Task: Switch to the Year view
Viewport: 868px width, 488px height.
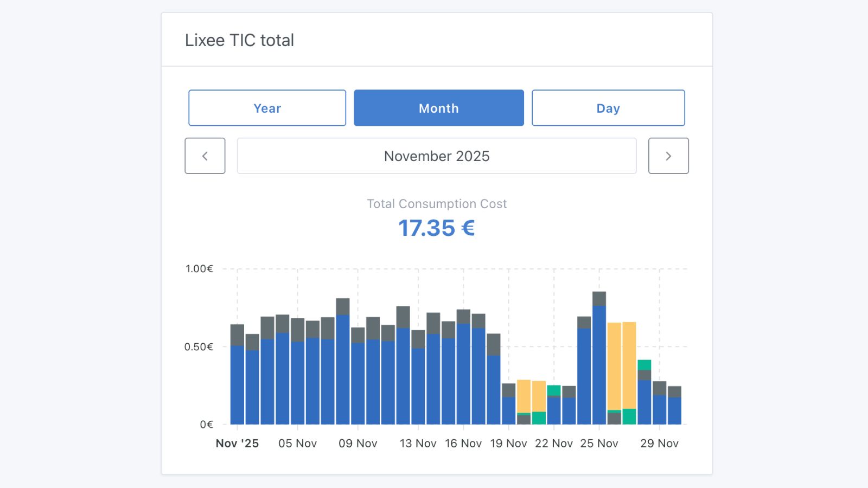Action: pyautogui.click(x=267, y=108)
